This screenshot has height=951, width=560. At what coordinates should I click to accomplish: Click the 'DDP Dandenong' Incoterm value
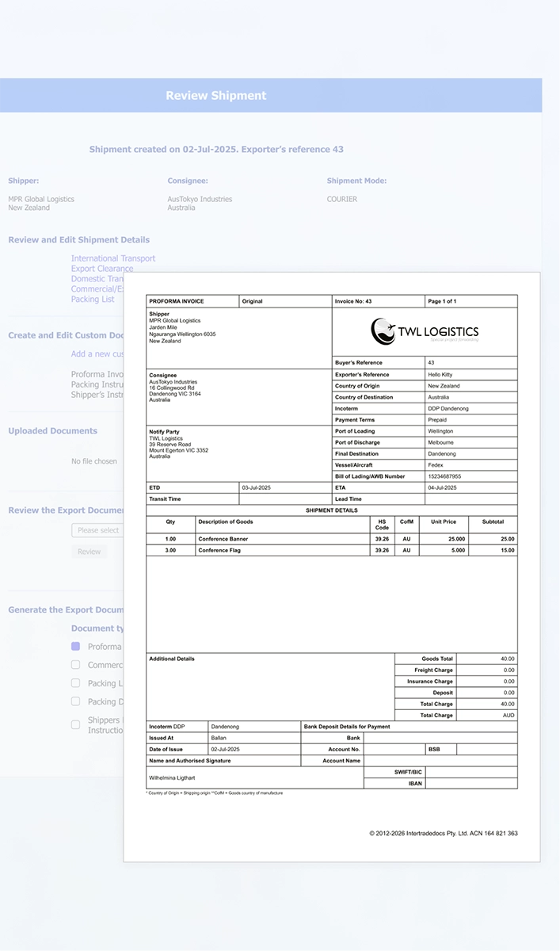[x=448, y=408]
